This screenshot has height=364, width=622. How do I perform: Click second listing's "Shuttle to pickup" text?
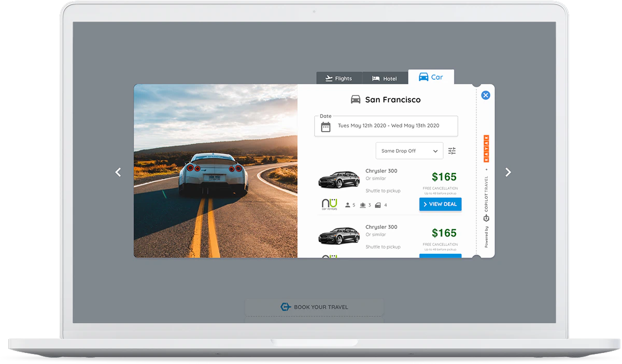point(383,247)
